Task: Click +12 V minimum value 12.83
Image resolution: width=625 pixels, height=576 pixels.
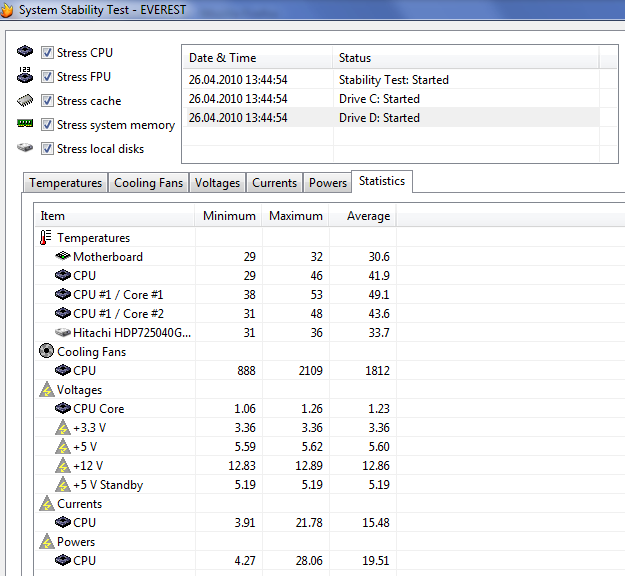Action: [x=242, y=466]
